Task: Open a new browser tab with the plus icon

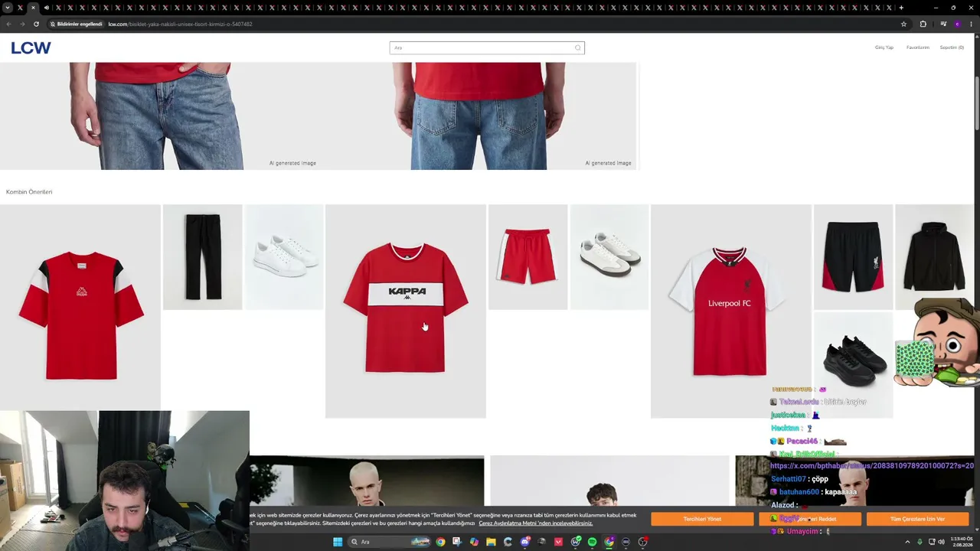Action: pyautogui.click(x=901, y=8)
